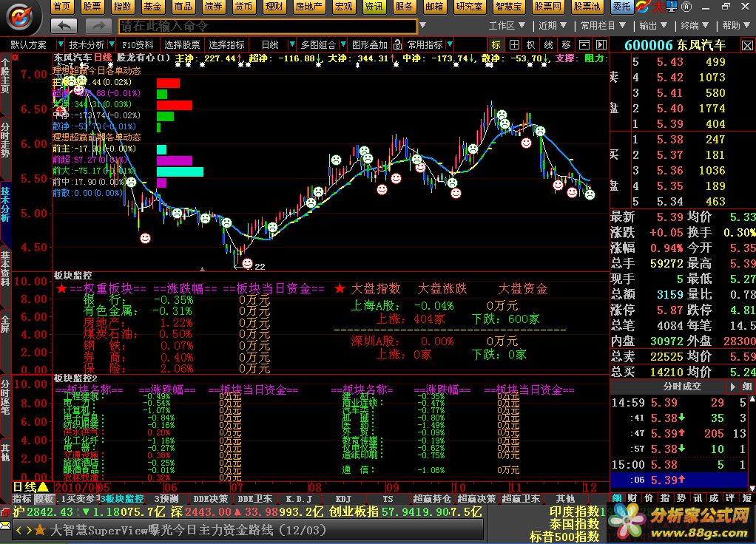This screenshot has width=756, height=544.
Task: Switch to 讯 tab in bottom right panel
Action: (697, 497)
